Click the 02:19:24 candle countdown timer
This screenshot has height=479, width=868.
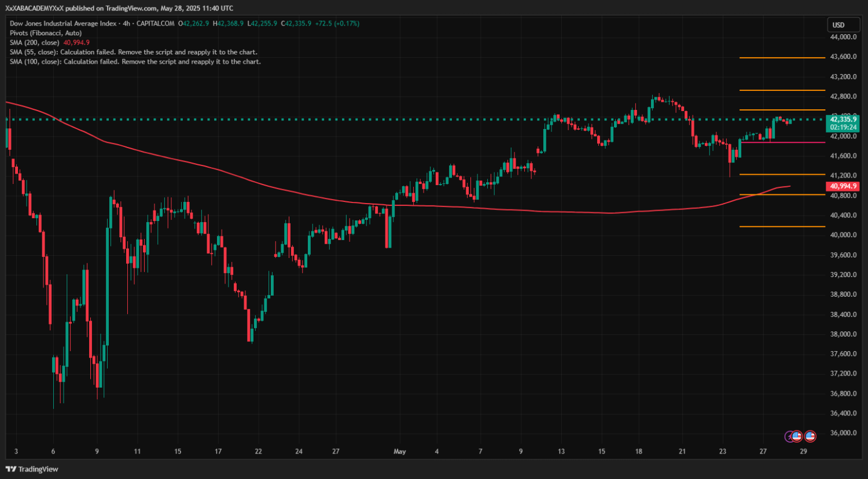[x=843, y=127]
